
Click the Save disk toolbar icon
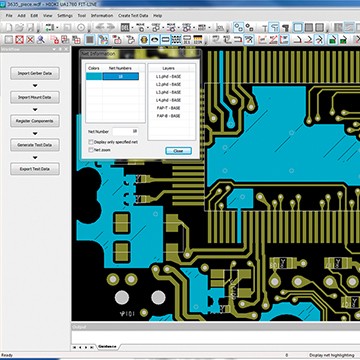coord(30,27)
